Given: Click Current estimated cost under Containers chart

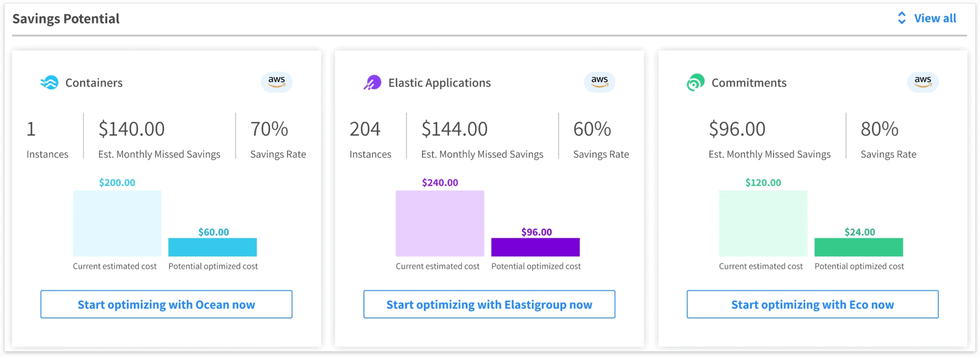Looking at the screenshot, I should pyautogui.click(x=115, y=266).
